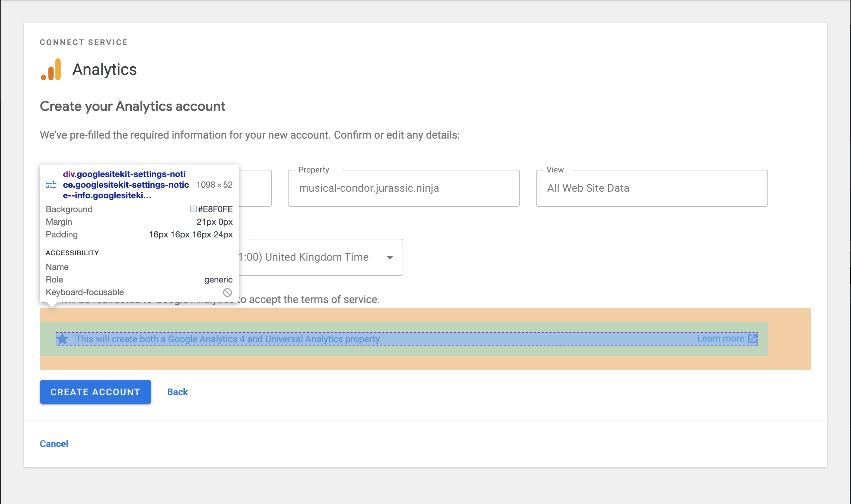
Task: Click the CREATE ACCOUNT button
Action: tap(96, 392)
